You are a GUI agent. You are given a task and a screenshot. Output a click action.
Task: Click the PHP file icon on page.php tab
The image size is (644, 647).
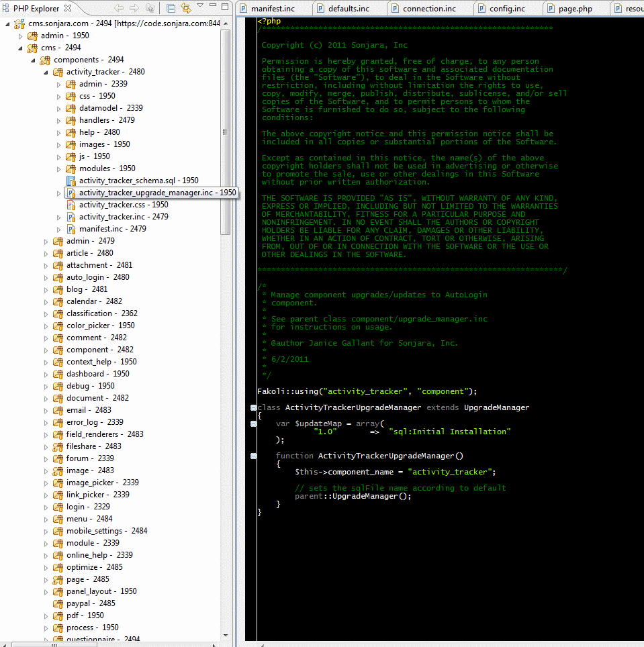[552, 9]
